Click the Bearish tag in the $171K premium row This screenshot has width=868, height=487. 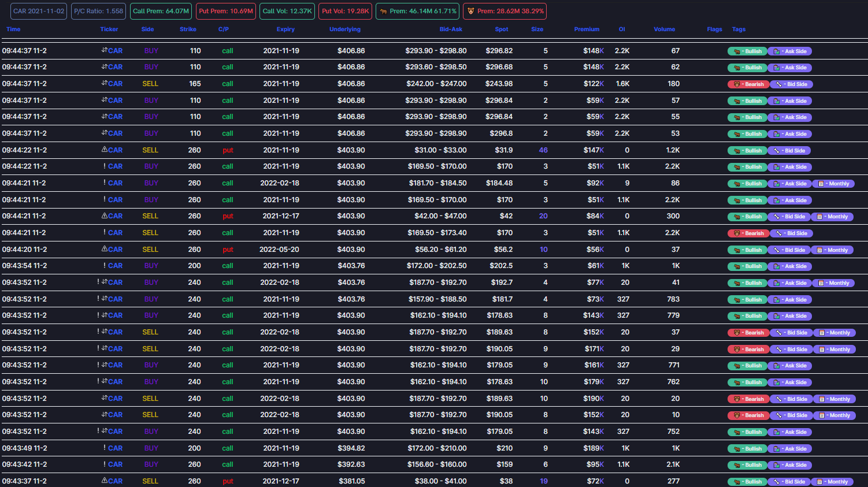748,350
